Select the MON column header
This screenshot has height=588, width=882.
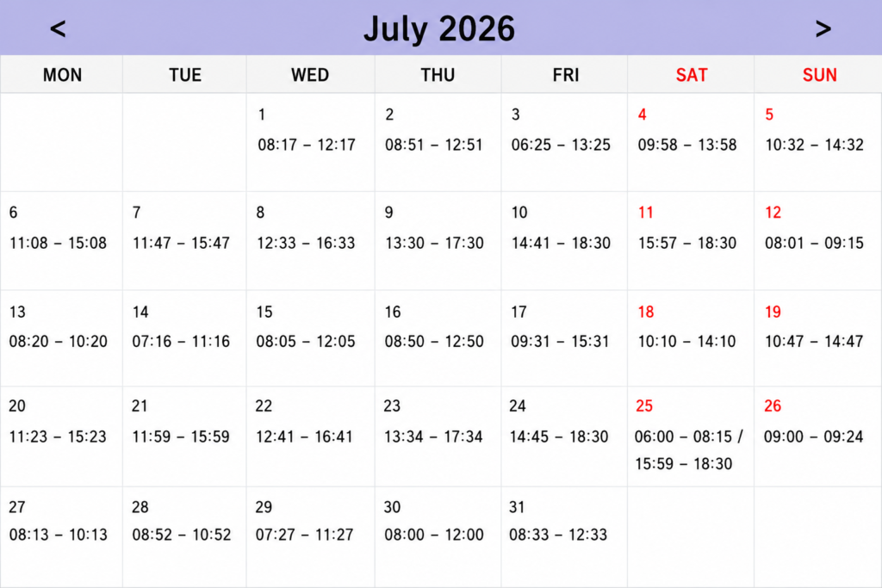[62, 75]
